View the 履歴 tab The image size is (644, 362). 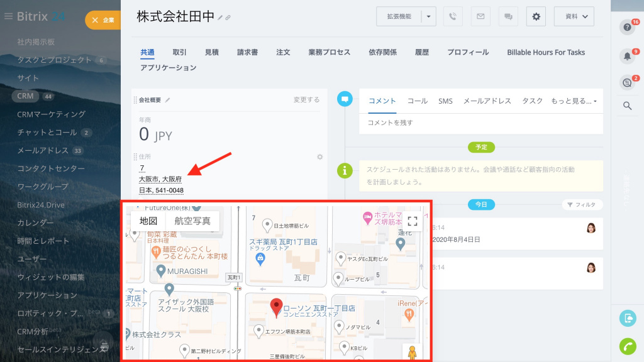tap(422, 52)
